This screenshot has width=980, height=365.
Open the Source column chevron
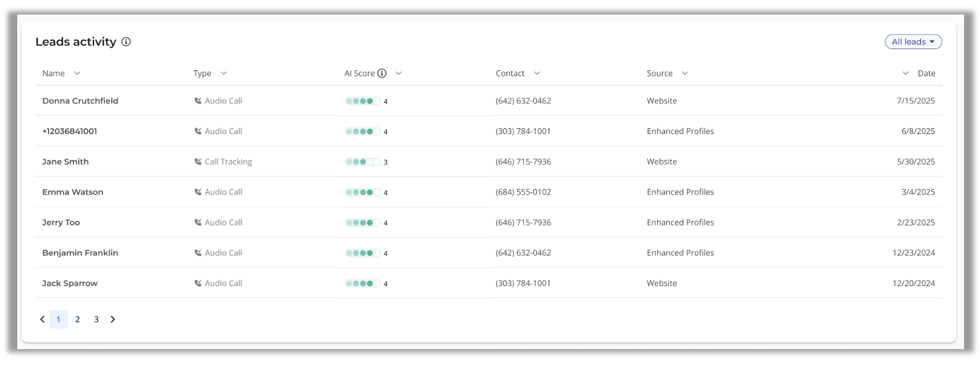point(684,74)
